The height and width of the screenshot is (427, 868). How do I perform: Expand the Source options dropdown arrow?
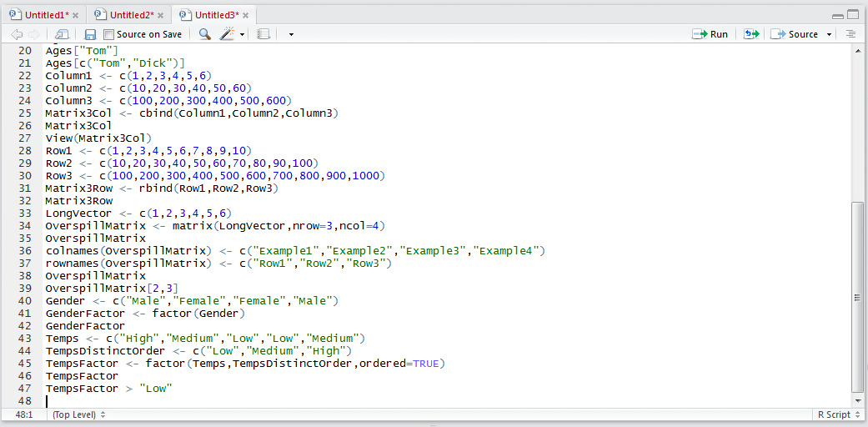tap(829, 35)
